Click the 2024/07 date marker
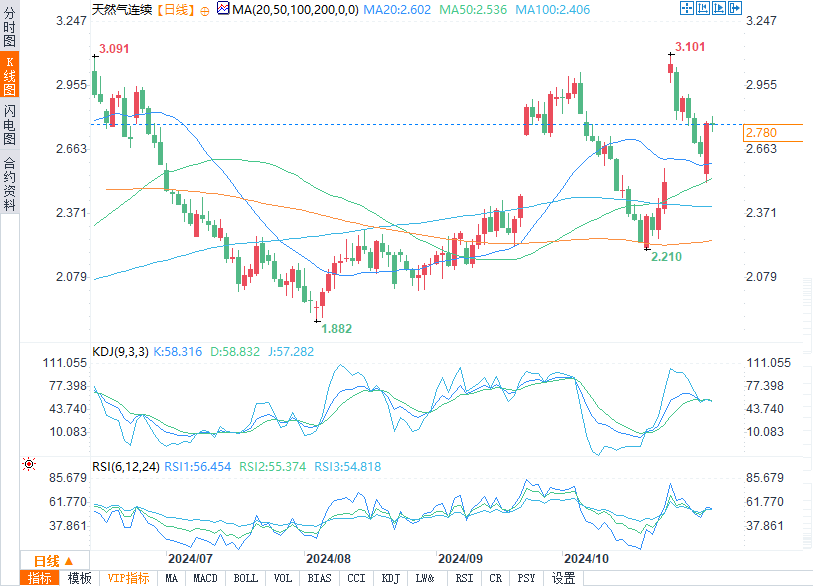 point(190,559)
